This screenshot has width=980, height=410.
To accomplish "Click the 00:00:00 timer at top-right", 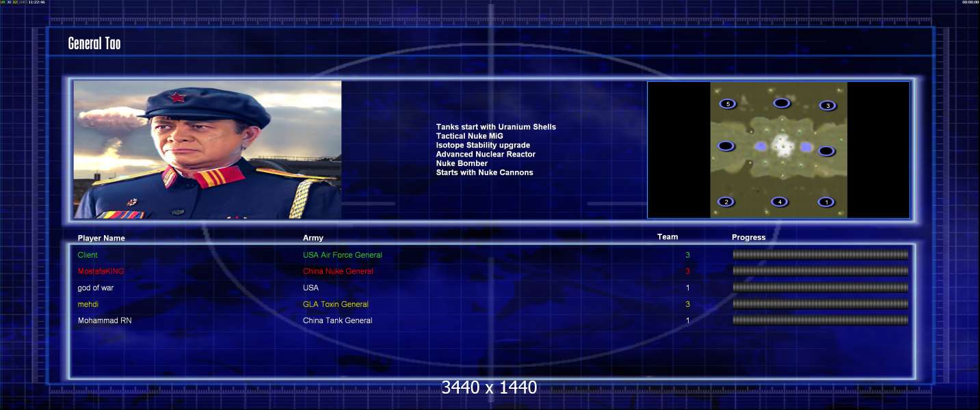I will tap(970, 2).
